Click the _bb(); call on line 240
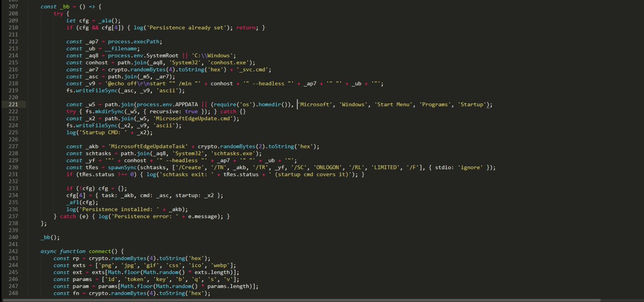This screenshot has width=644, height=302. (50, 237)
